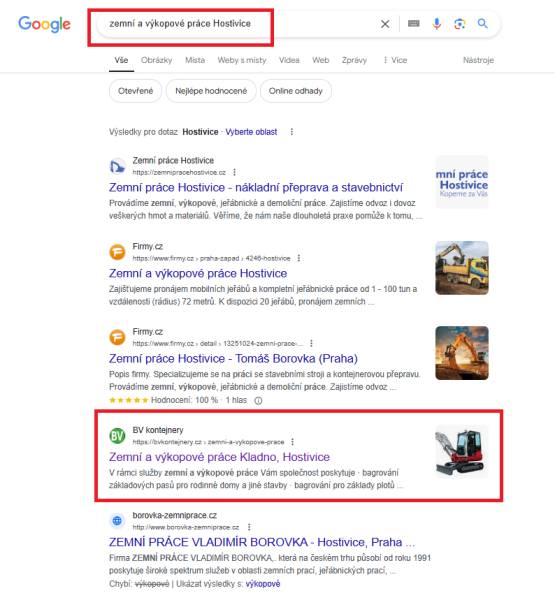The image size is (555, 600).
Task: Open the on-screen keyboard icon
Action: click(414, 24)
